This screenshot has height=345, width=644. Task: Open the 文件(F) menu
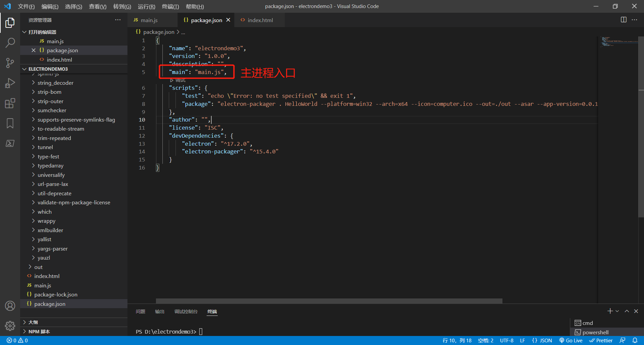pyautogui.click(x=26, y=6)
